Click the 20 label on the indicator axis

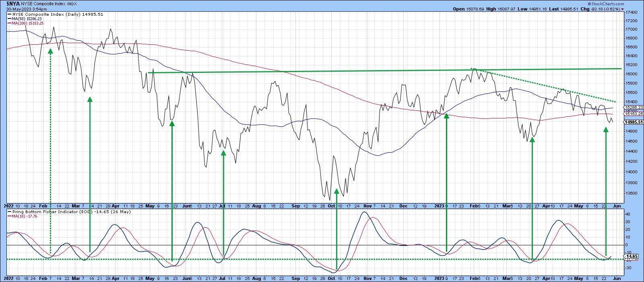click(628, 230)
